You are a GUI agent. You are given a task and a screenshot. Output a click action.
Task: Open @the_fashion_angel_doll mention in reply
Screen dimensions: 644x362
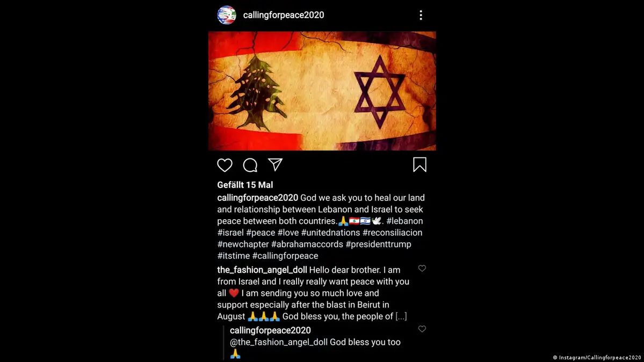click(x=278, y=342)
